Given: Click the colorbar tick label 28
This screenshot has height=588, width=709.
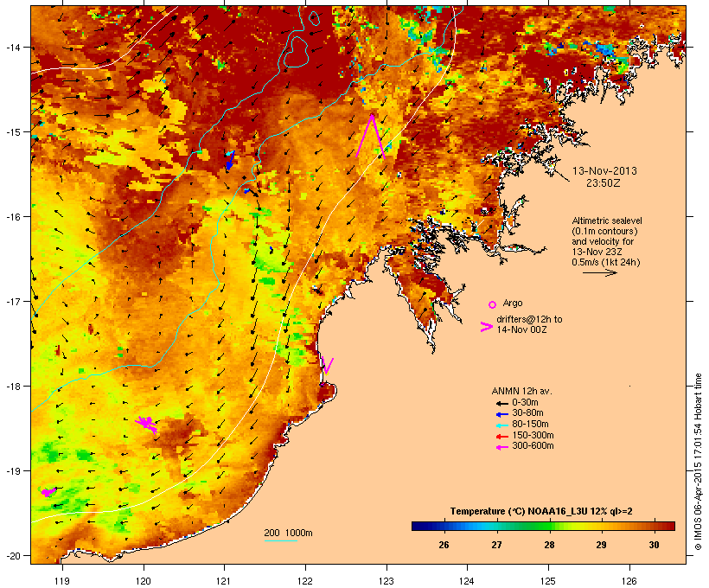Looking at the screenshot, I should 549,545.
